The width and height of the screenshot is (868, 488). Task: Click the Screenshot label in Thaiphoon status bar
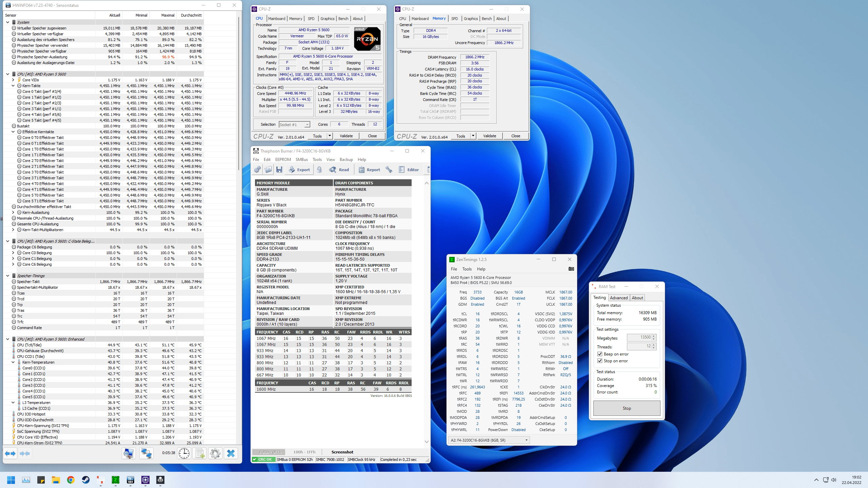pos(342,452)
